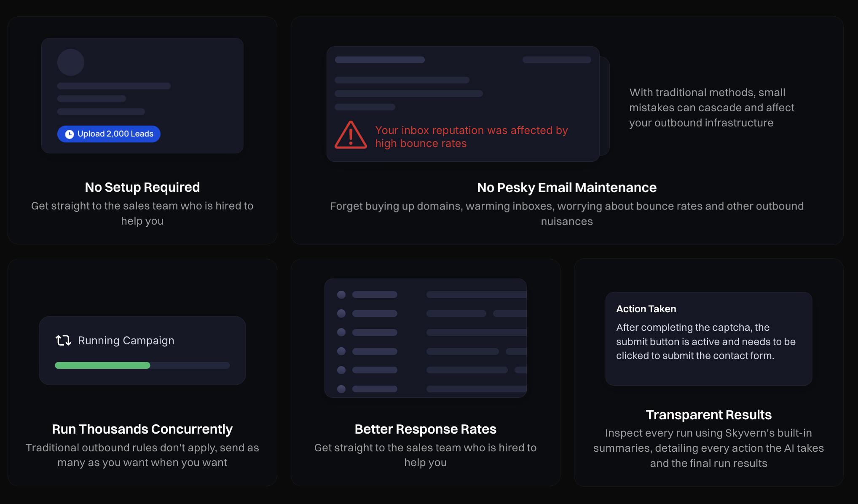Click the clock icon on Upload 2,000 Leads button
Screen dimensions: 858x504
(69, 134)
